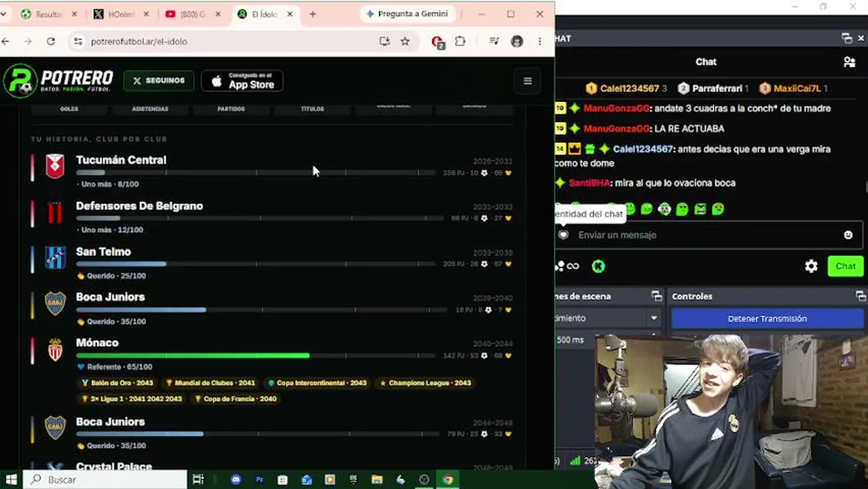Click the Boca Juniors 2039-2040 club name

click(x=110, y=297)
